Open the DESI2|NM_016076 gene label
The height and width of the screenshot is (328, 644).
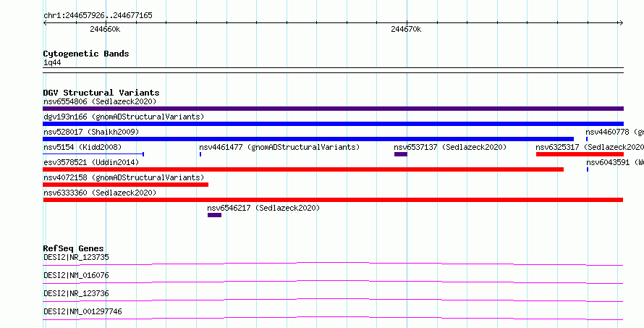[76, 275]
